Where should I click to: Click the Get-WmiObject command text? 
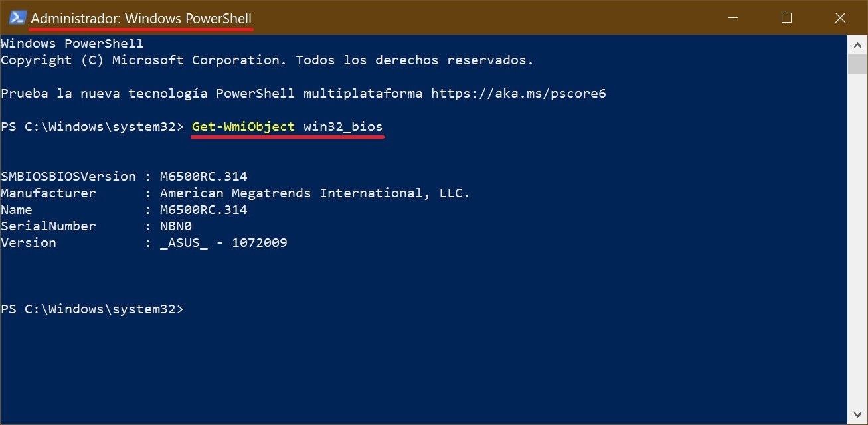(x=243, y=126)
